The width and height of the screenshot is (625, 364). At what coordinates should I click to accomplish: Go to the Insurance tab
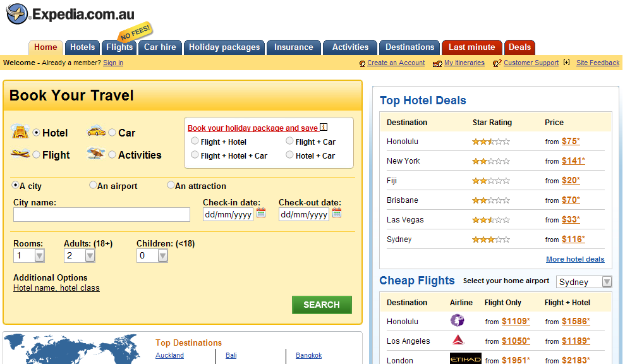294,47
